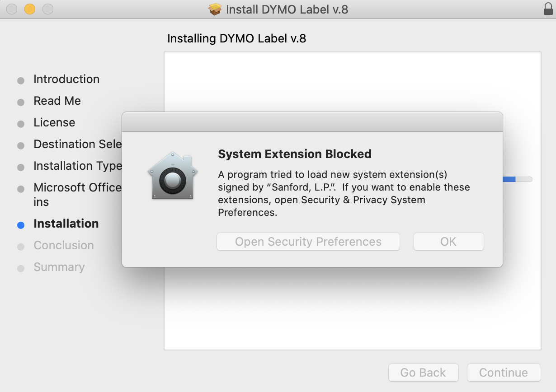
Task: Select the Destination Select step
Action: coord(77,144)
